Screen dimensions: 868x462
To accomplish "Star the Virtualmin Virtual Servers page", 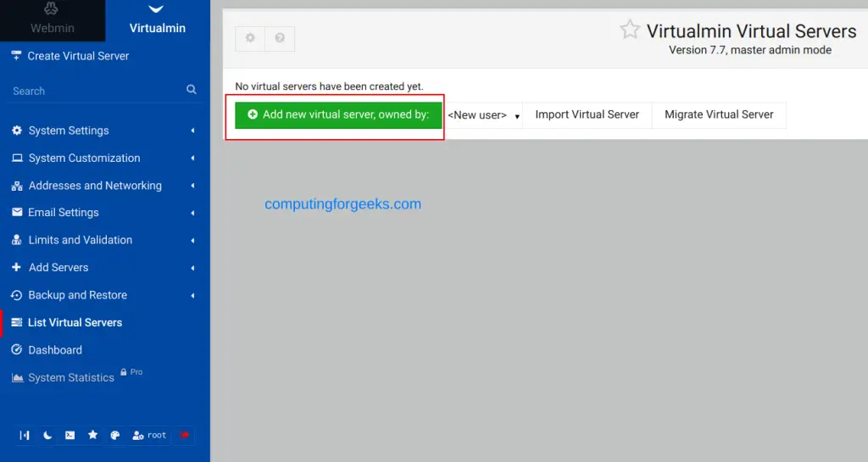I will click(630, 30).
